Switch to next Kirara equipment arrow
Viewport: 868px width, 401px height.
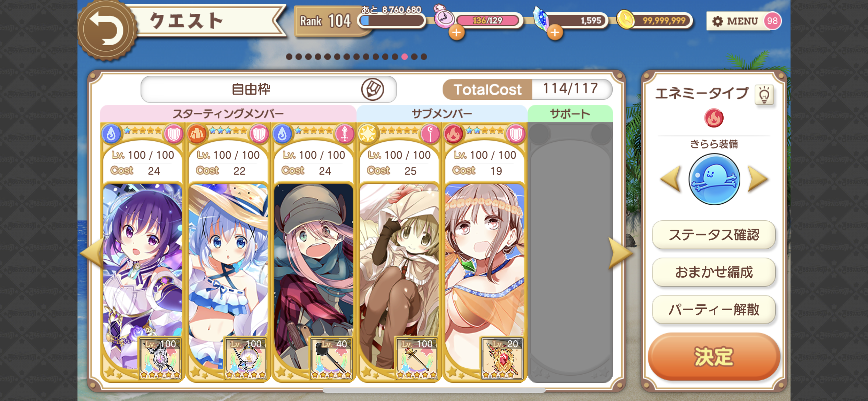coord(758,179)
